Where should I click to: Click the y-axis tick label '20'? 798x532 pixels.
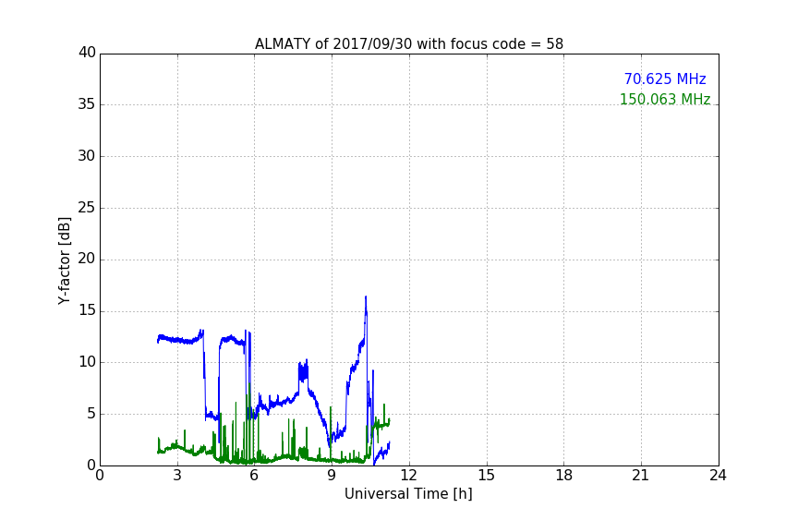(87, 260)
